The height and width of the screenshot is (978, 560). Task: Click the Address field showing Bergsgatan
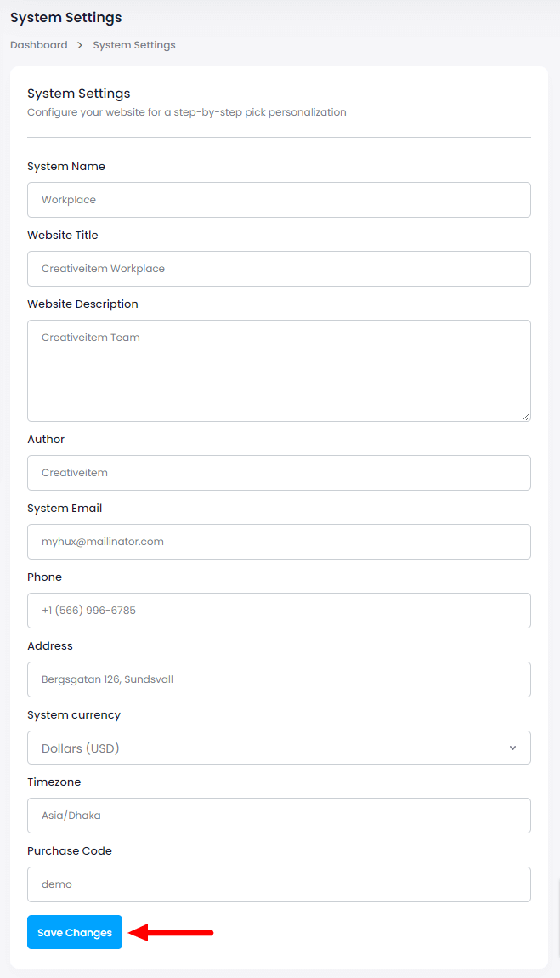point(279,679)
